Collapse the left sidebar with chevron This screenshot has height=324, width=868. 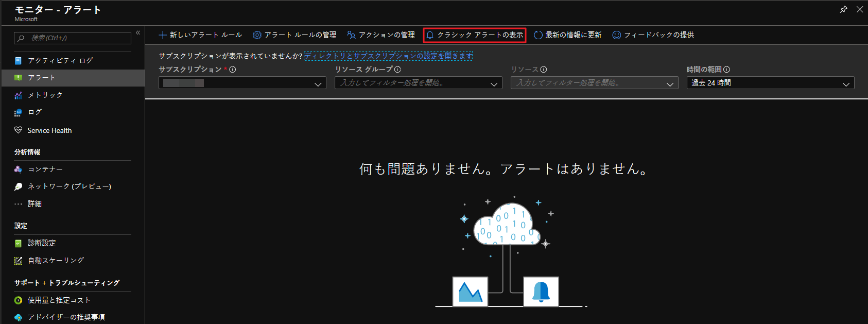[138, 32]
